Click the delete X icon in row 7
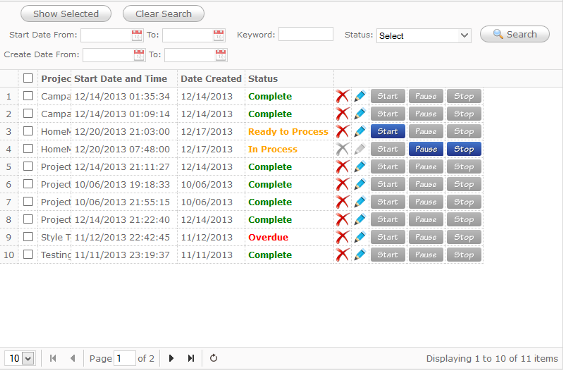The image size is (563, 370). pos(343,202)
